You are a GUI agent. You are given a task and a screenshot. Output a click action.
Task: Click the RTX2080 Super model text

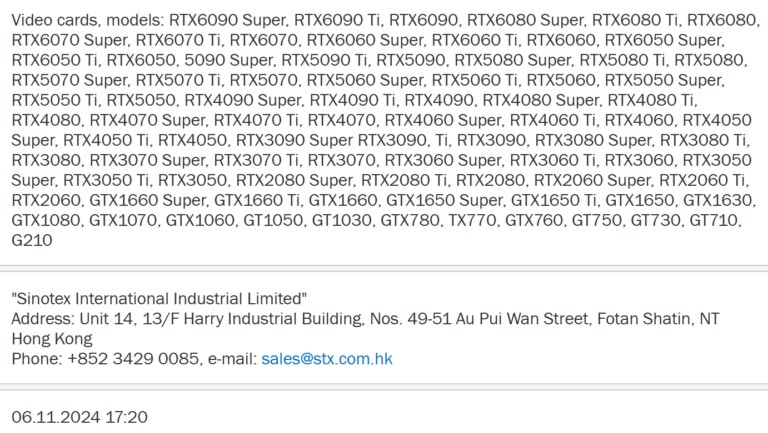[294, 180]
